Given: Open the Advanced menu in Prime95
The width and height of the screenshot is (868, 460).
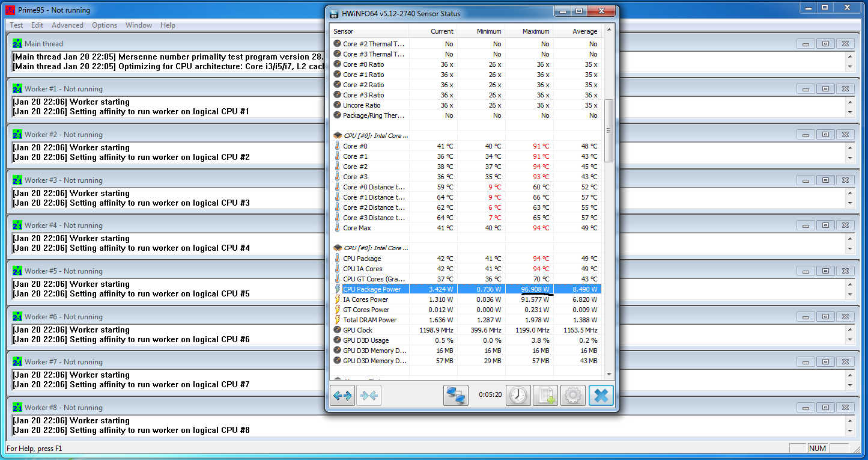Looking at the screenshot, I should pos(67,25).
